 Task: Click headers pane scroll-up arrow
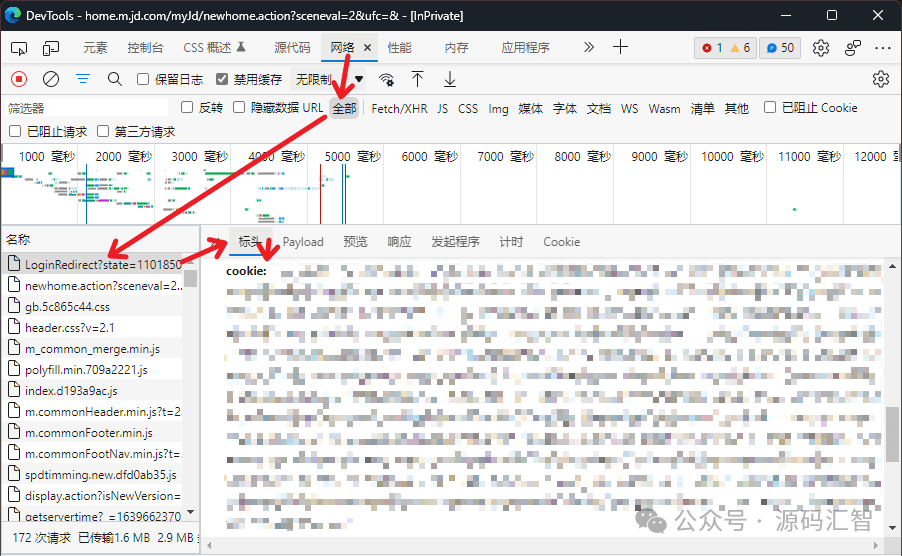tap(892, 266)
